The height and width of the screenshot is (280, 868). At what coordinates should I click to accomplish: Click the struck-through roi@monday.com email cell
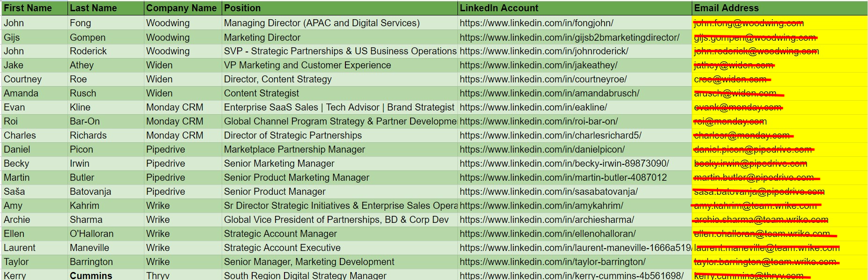pyautogui.click(x=730, y=121)
